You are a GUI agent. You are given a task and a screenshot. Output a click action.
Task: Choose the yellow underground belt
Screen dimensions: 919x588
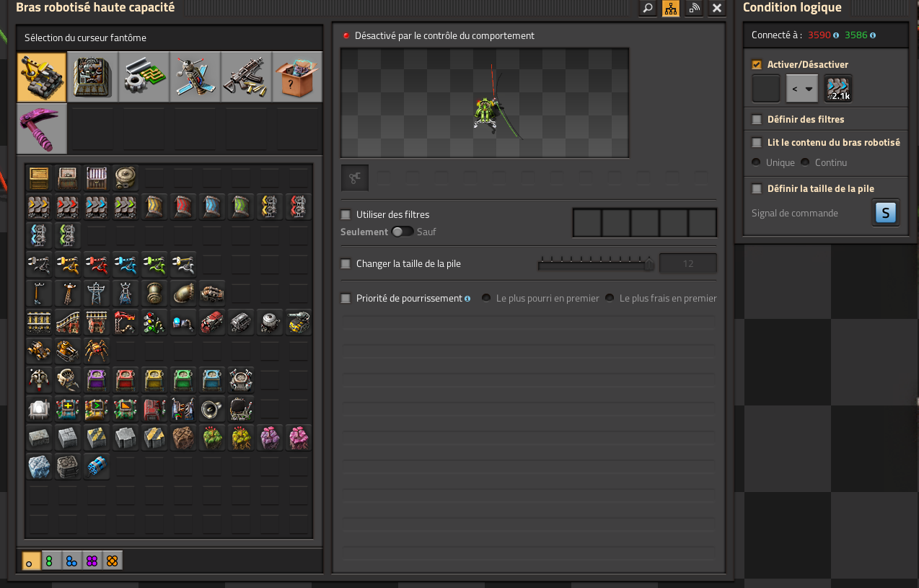click(x=154, y=206)
